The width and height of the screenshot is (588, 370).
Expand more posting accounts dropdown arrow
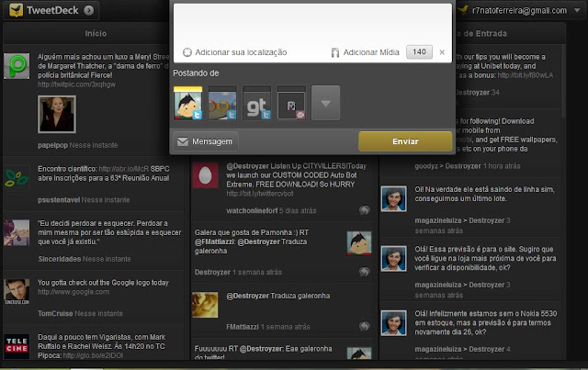(x=325, y=103)
